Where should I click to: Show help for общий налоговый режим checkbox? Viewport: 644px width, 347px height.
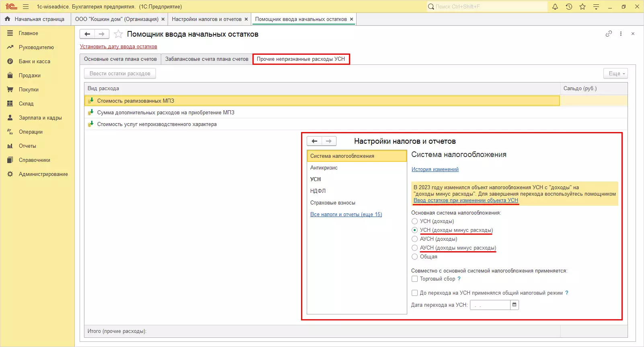pos(567,293)
